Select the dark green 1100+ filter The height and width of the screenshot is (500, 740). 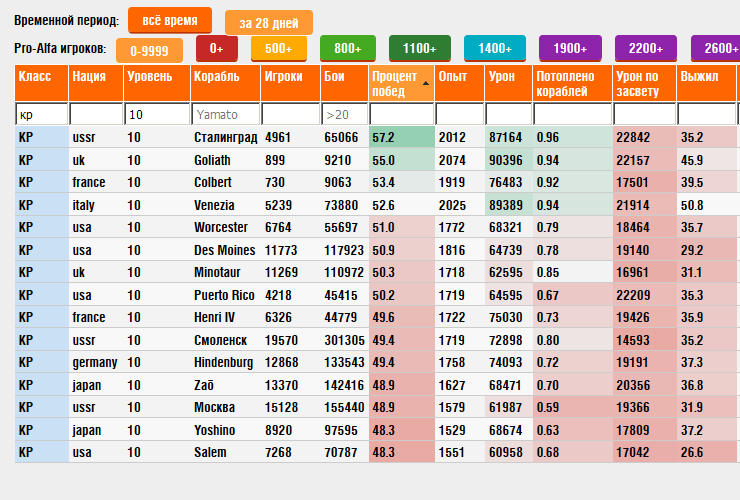pyautogui.click(x=420, y=48)
